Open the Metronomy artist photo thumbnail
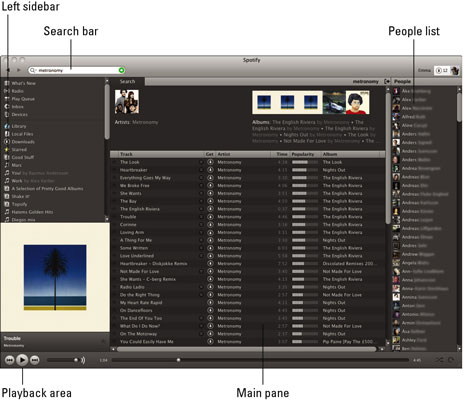The width and height of the screenshot is (463, 400). pos(127,102)
